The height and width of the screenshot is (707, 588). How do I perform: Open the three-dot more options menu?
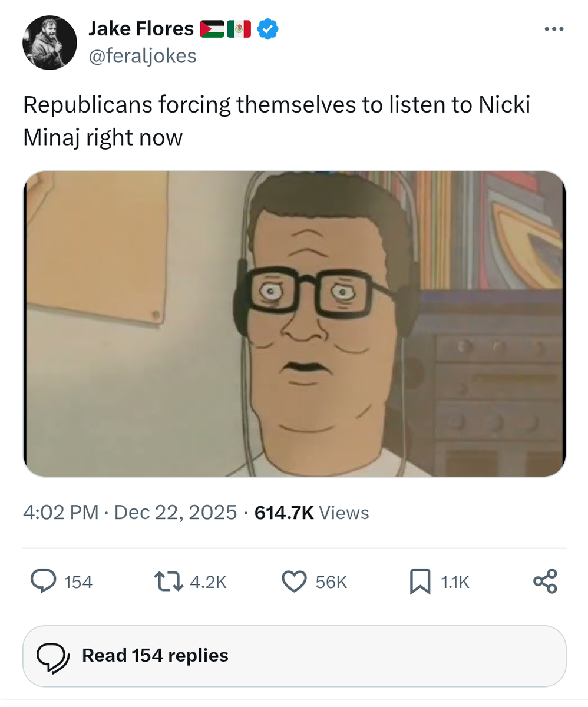tap(554, 29)
